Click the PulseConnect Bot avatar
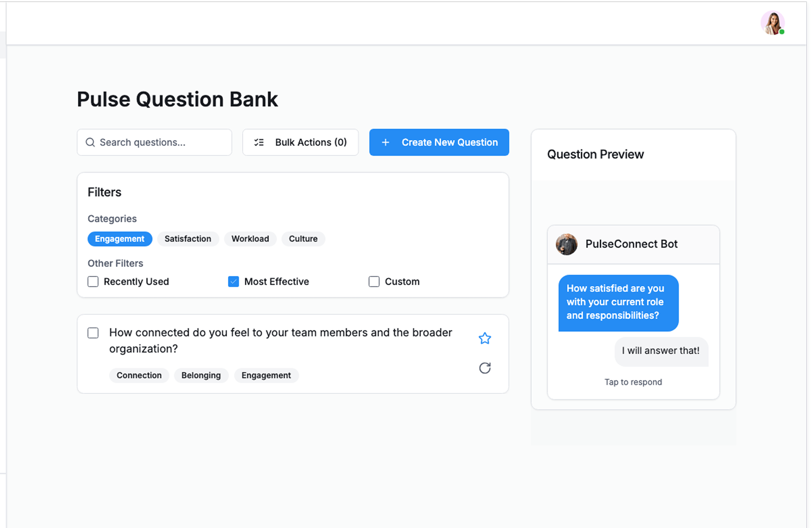Screen dimensions: 812x528 click(566, 244)
